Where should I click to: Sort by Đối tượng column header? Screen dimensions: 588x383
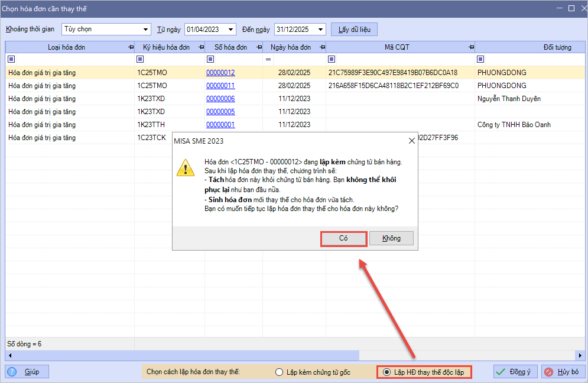[557, 47]
